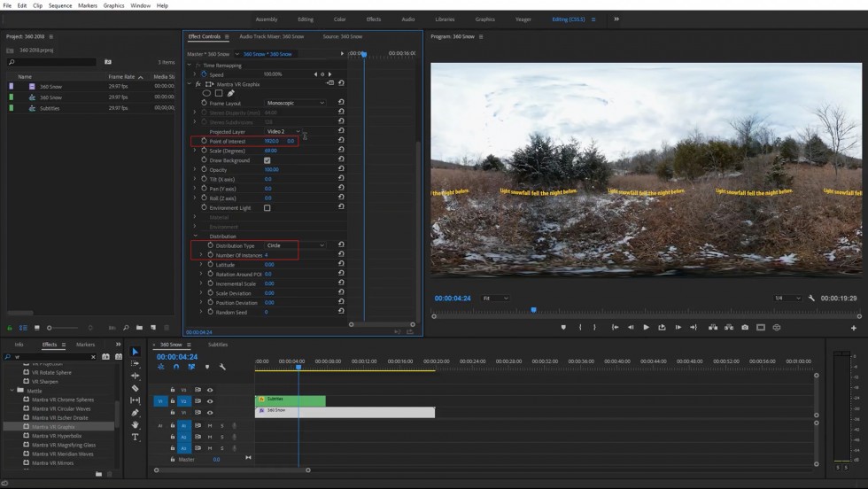The image size is (868, 489).
Task: Select the Type tool
Action: coord(136,438)
